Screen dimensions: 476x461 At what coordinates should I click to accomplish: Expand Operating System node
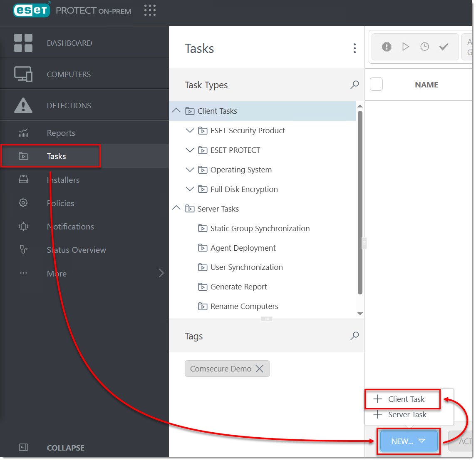point(190,169)
